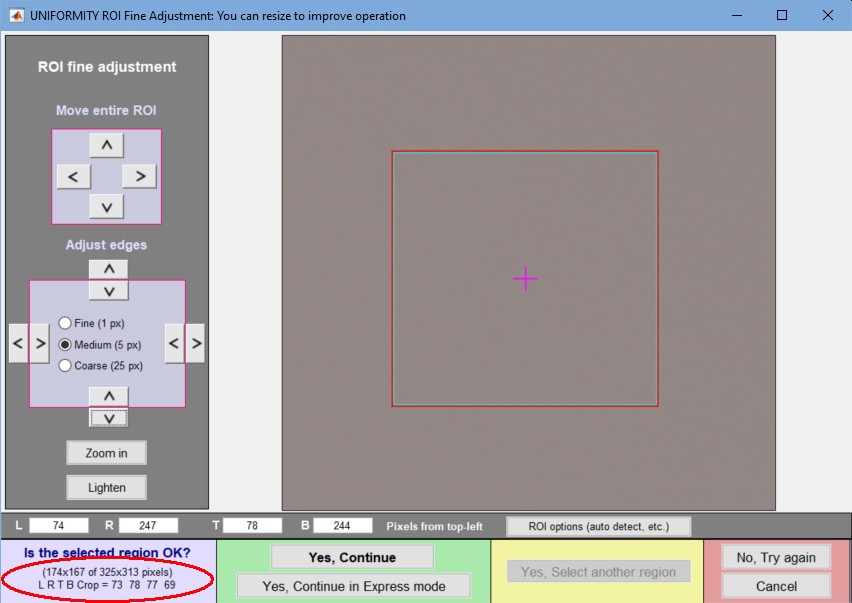Image resolution: width=852 pixels, height=603 pixels.
Task: Move entire ROI right arrow
Action: coord(140,176)
